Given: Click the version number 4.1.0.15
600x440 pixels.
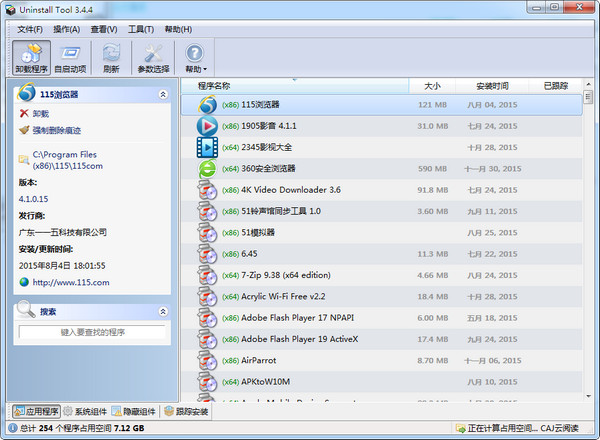Looking at the screenshot, I should 33,199.
